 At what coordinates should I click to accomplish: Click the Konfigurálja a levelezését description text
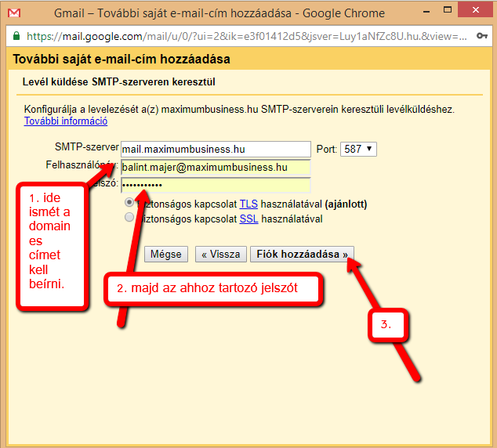239,110
